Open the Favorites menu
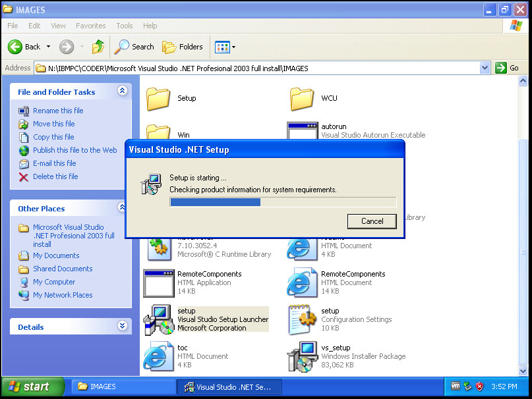532x399 pixels. [90, 26]
